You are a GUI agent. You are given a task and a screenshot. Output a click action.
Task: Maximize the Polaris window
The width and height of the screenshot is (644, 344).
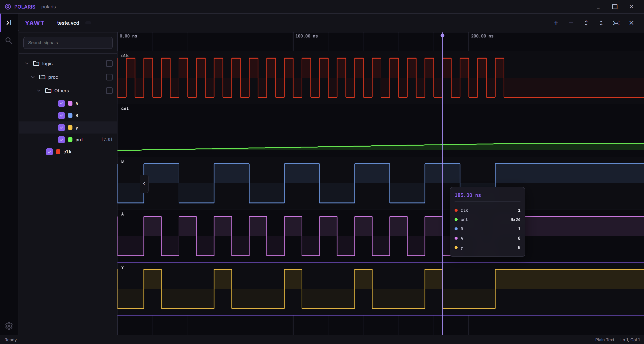coord(615,7)
